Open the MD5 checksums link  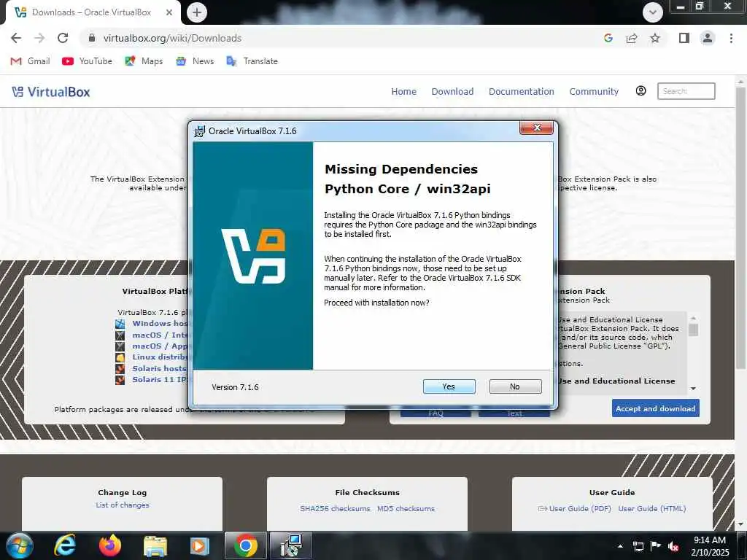406,508
